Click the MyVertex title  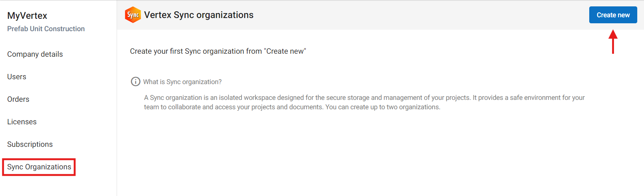click(x=27, y=16)
